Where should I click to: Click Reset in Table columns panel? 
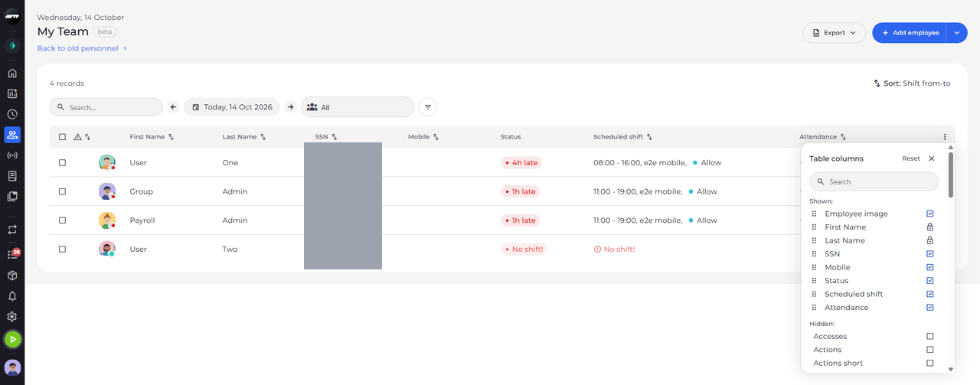pos(911,158)
